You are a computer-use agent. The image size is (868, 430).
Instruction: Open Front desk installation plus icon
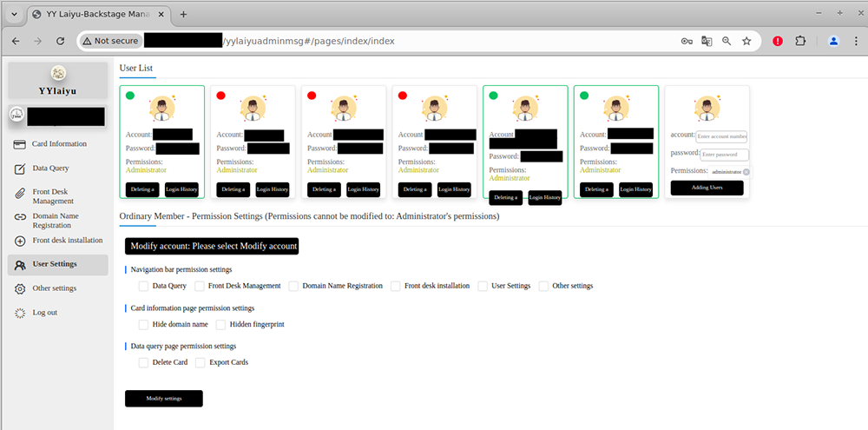(x=19, y=241)
